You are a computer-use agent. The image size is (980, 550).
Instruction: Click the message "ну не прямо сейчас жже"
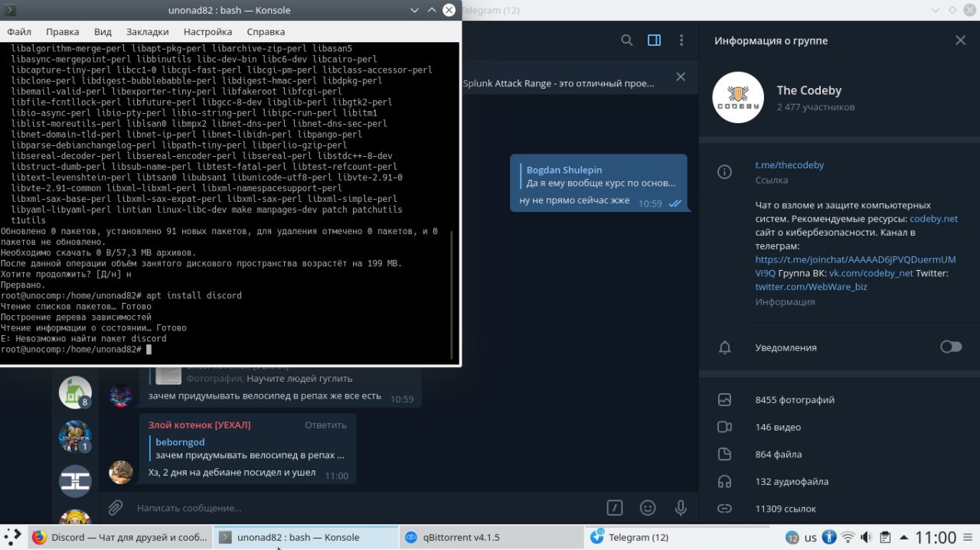574,200
